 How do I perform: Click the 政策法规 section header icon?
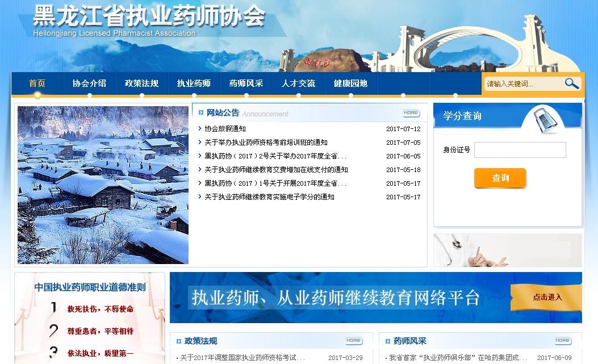(x=178, y=341)
